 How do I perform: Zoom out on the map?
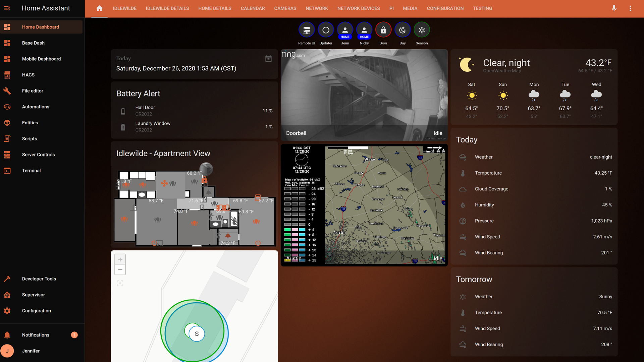[x=120, y=270]
